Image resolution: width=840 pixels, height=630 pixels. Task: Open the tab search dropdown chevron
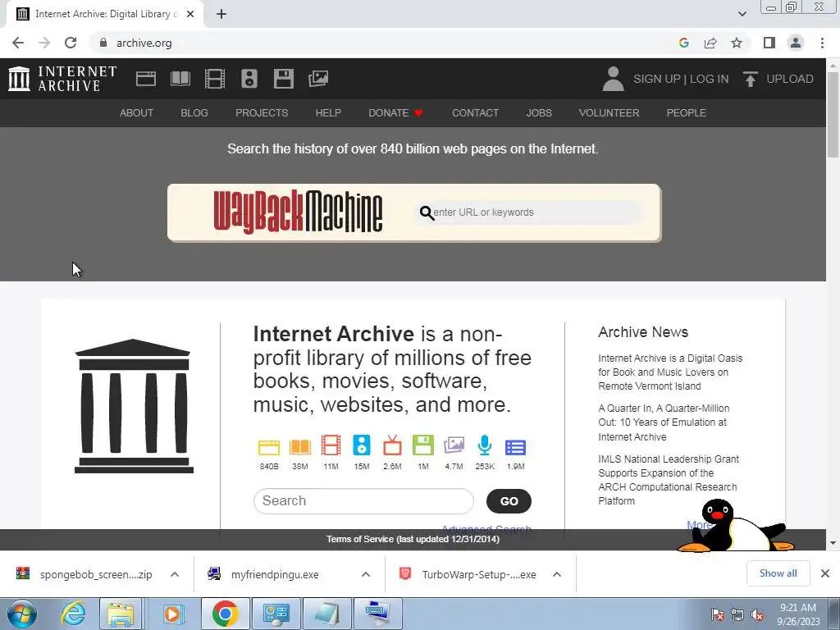[x=742, y=14]
